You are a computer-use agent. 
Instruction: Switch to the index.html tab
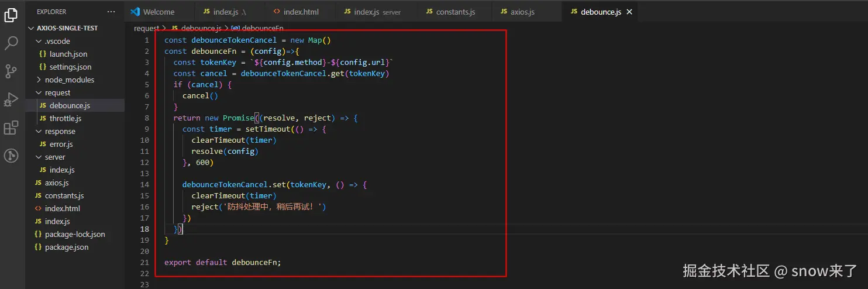(299, 12)
